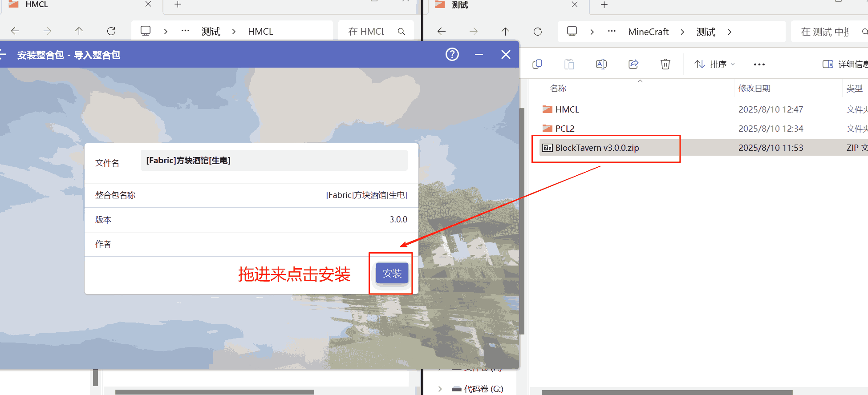Close the 测试 Explorer tab

[575, 4]
